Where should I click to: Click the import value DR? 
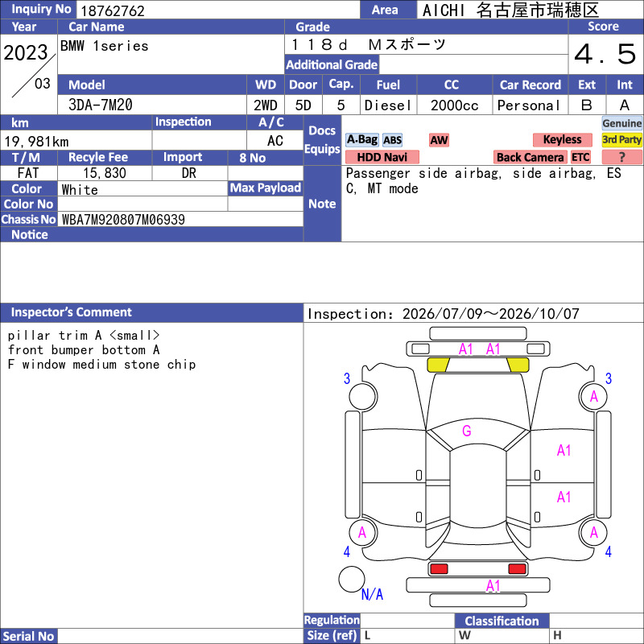[189, 173]
